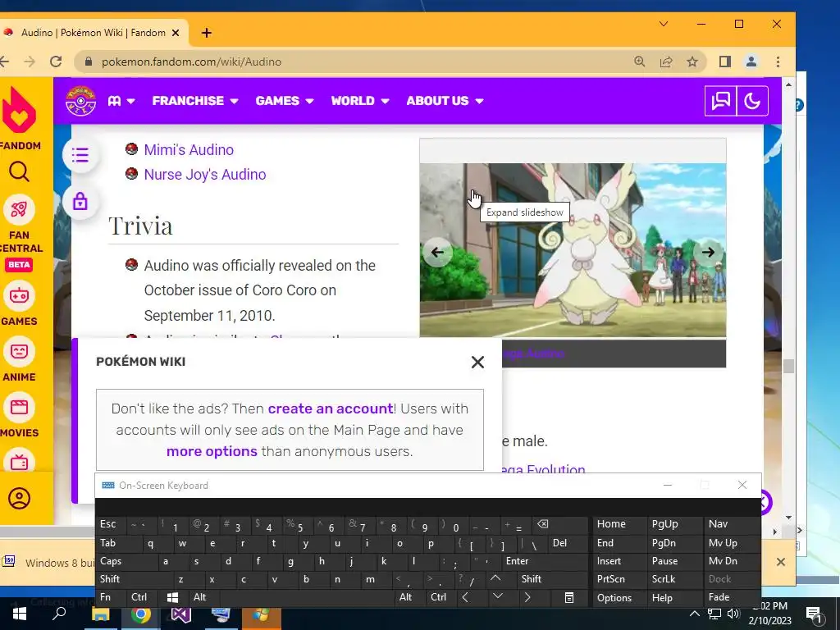This screenshot has height=630, width=840.
Task: Open the table of contents list icon
Action: [80, 155]
